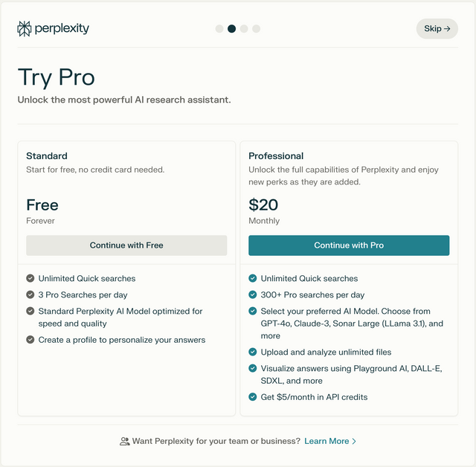Click checkmark icon next to Get $5/month API credits
The width and height of the screenshot is (476, 467).
point(253,396)
